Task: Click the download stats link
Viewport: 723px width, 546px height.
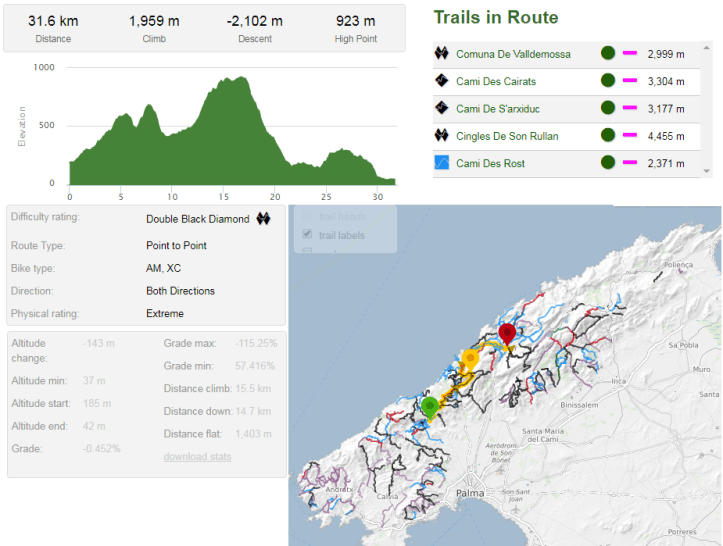Action: (197, 457)
